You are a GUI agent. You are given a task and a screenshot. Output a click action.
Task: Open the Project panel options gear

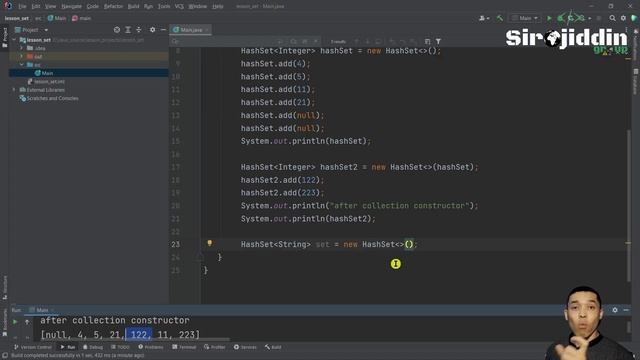(x=152, y=30)
